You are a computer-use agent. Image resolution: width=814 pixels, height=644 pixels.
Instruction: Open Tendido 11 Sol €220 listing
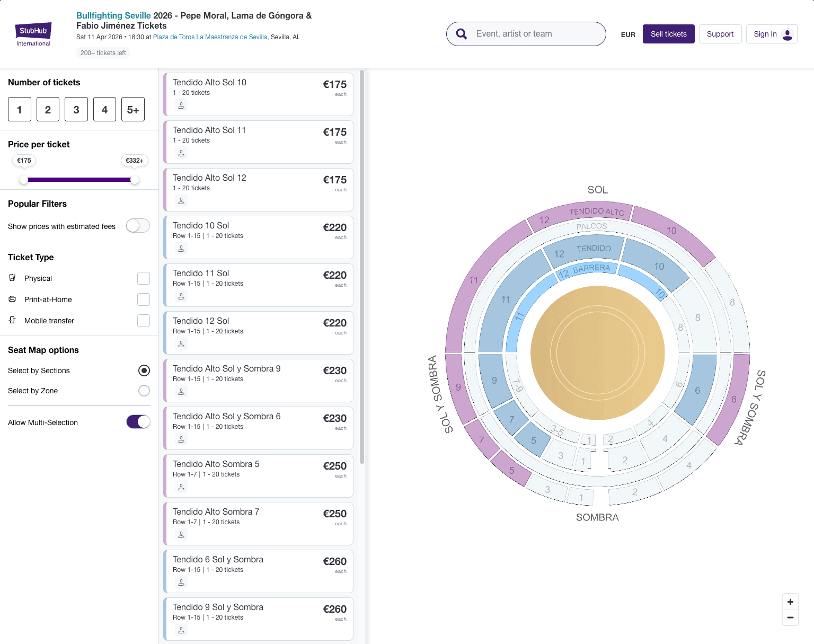(258, 285)
